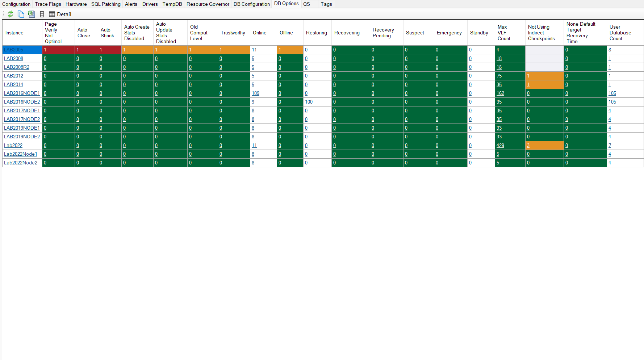644x360 pixels.
Task: Click User Database Count 7 for Lab2022
Action: coord(610,146)
